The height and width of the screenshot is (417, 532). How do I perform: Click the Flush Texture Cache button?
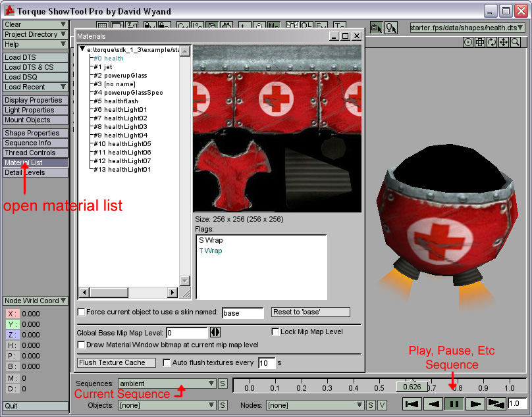click(x=117, y=362)
